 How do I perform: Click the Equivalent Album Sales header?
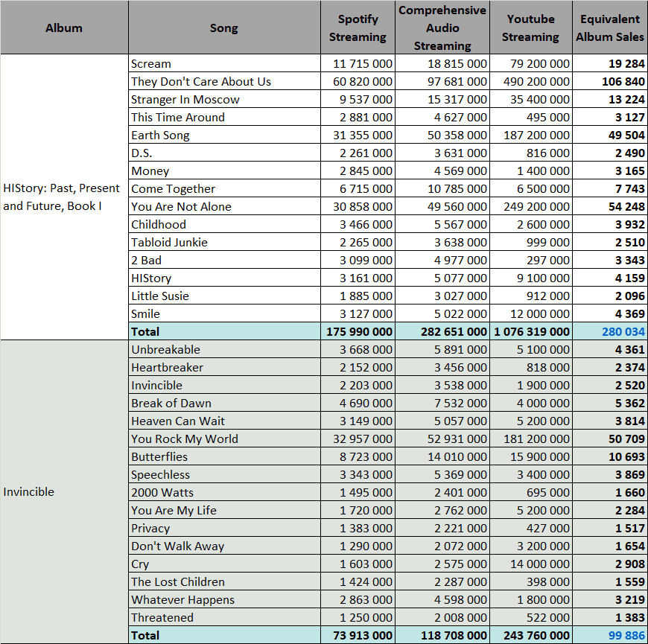point(610,28)
